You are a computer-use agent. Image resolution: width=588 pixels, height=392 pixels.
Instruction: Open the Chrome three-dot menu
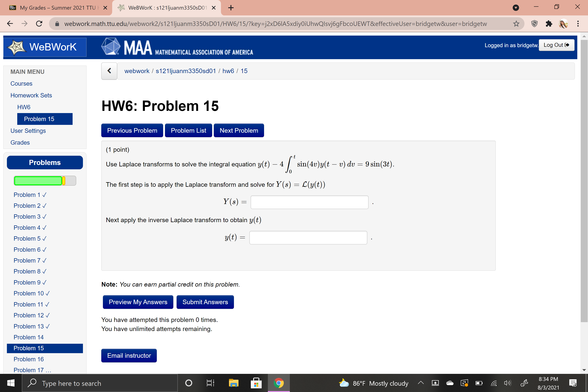click(578, 23)
